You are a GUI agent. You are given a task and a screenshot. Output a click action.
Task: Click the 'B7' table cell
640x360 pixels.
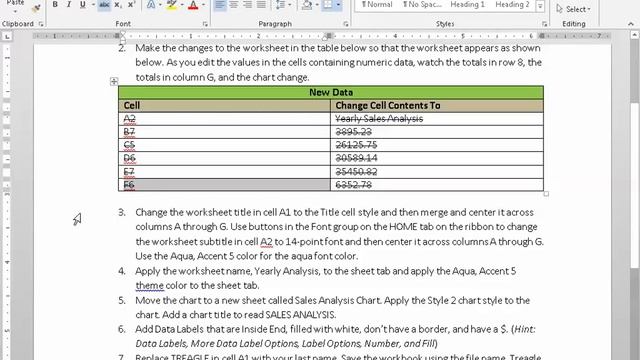pos(224,132)
